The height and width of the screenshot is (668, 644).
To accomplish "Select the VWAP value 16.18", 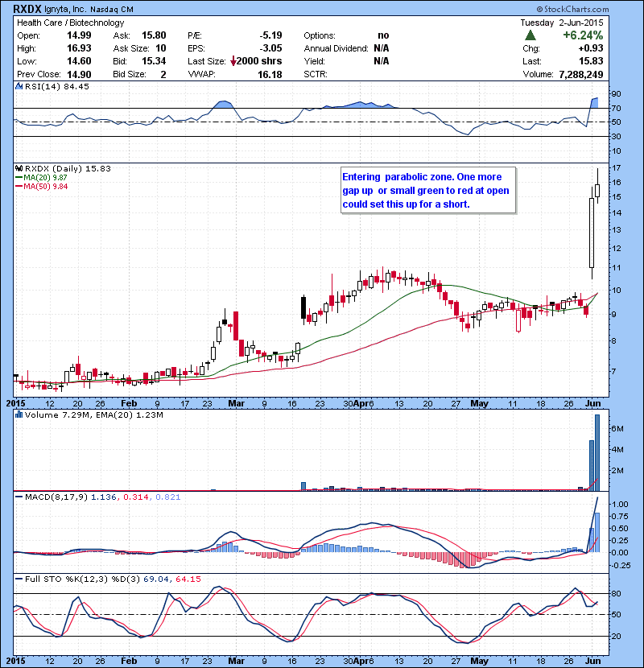I will (270, 75).
